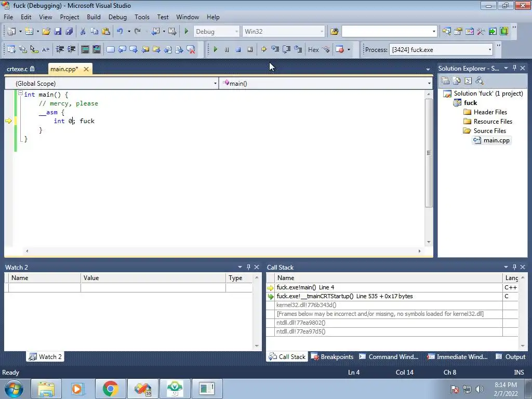Open the Properties Window icon
The height and width of the screenshot is (399, 532).
point(458,31)
